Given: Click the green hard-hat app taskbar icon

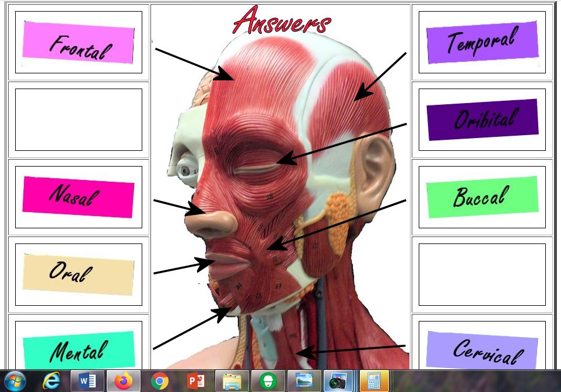Looking at the screenshot, I should coord(268,382).
